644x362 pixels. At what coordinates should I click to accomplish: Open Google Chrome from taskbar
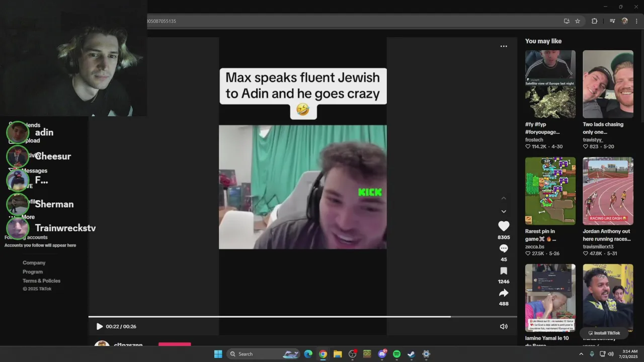(x=323, y=354)
